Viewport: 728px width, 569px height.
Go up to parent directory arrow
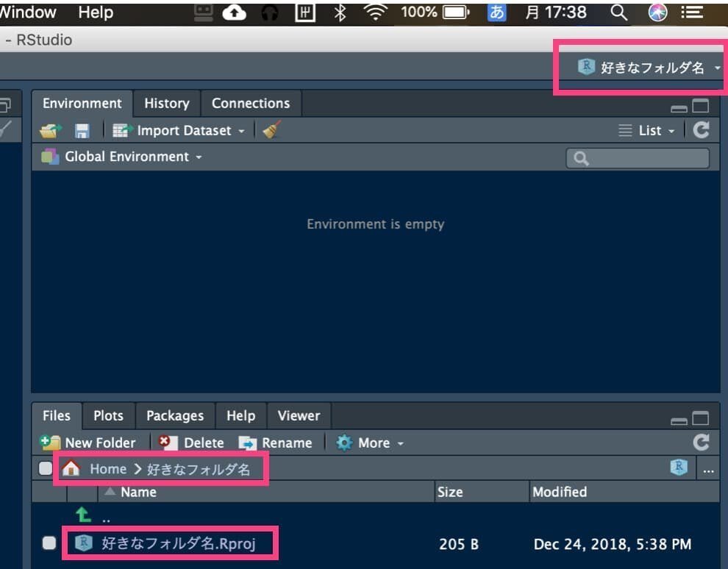(x=83, y=515)
